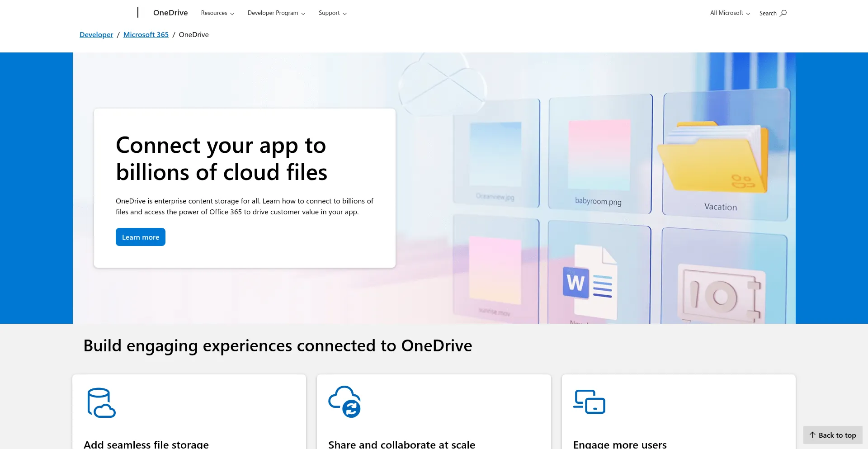Expand the Developer Program dropdown

pos(276,13)
